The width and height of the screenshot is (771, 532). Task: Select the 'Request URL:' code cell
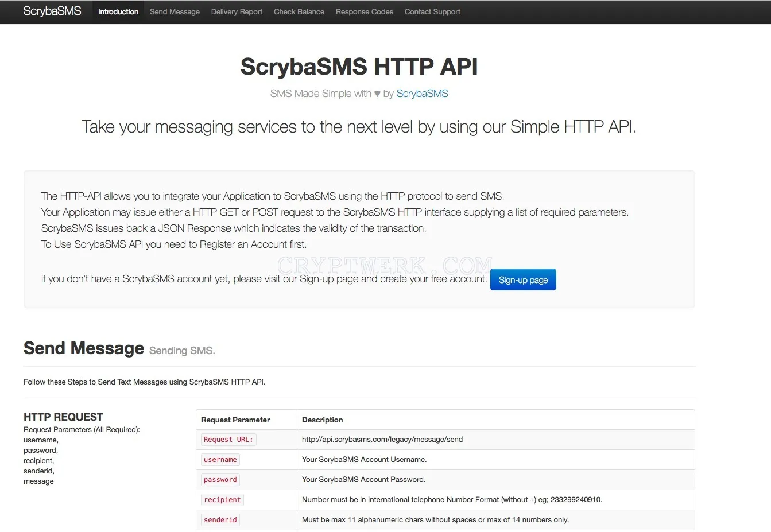[228, 440]
